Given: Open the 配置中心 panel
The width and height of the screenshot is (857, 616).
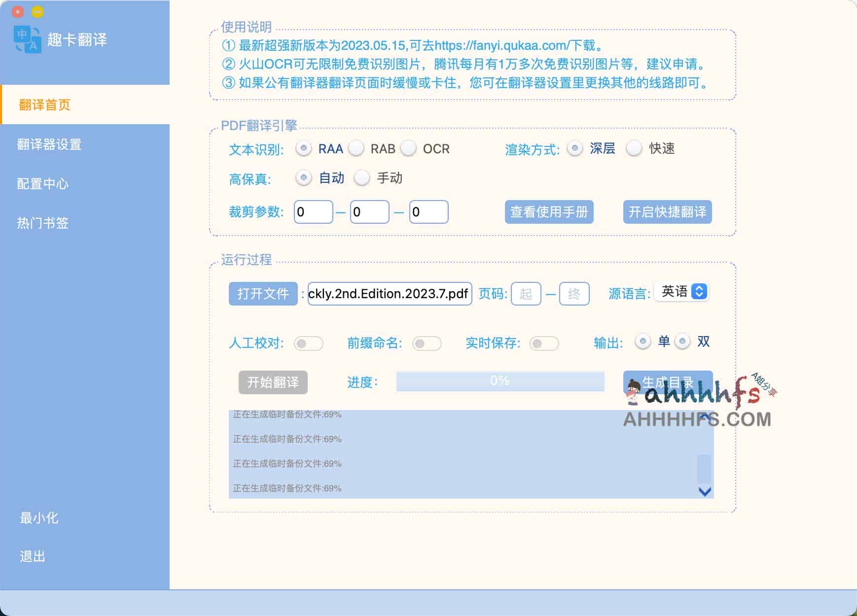Looking at the screenshot, I should coord(43,183).
